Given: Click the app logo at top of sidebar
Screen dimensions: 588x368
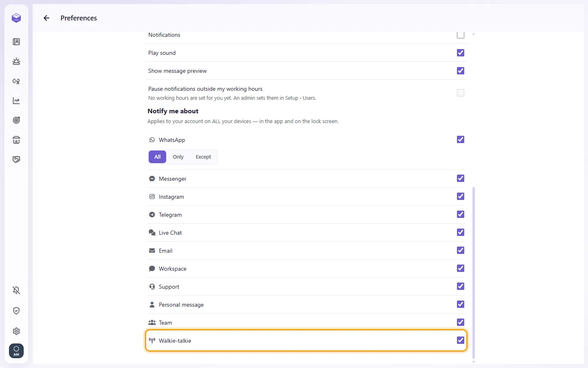Looking at the screenshot, I should point(16,18).
